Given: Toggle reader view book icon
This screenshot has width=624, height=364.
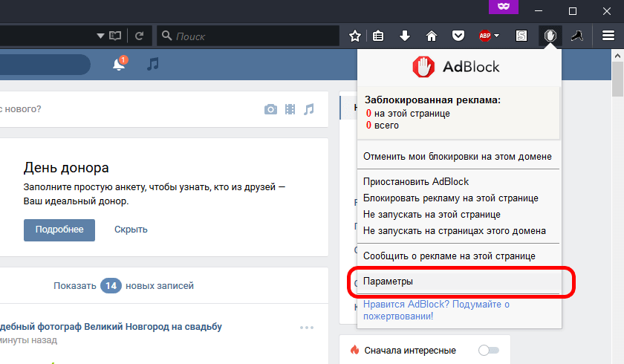Looking at the screenshot, I should [x=115, y=36].
